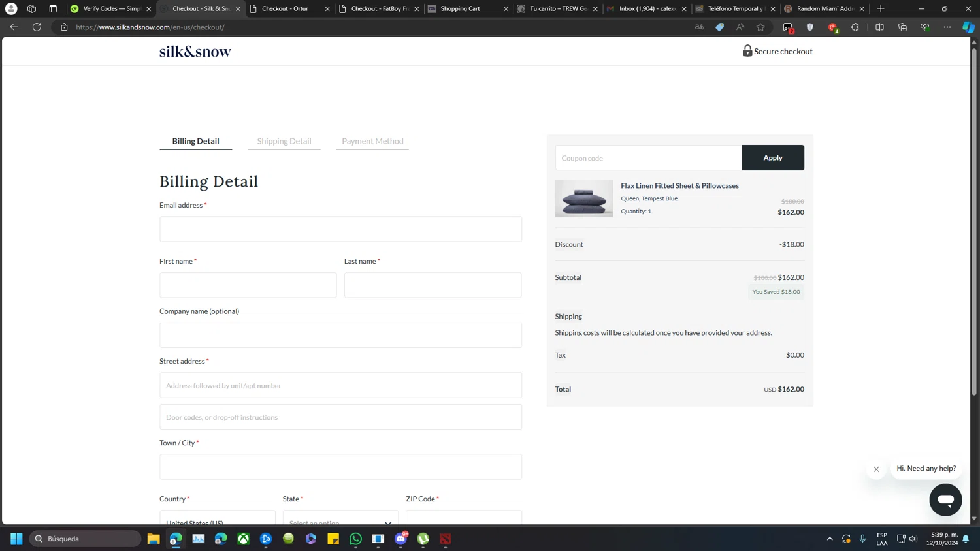
Task: Open the browser workspaces icon
Action: (31, 8)
